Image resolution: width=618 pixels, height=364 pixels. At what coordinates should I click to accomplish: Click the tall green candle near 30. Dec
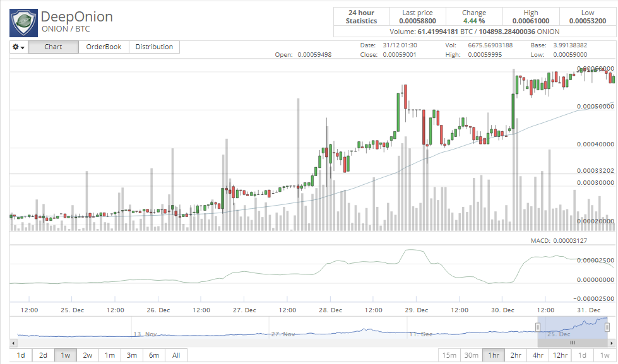tap(513, 112)
